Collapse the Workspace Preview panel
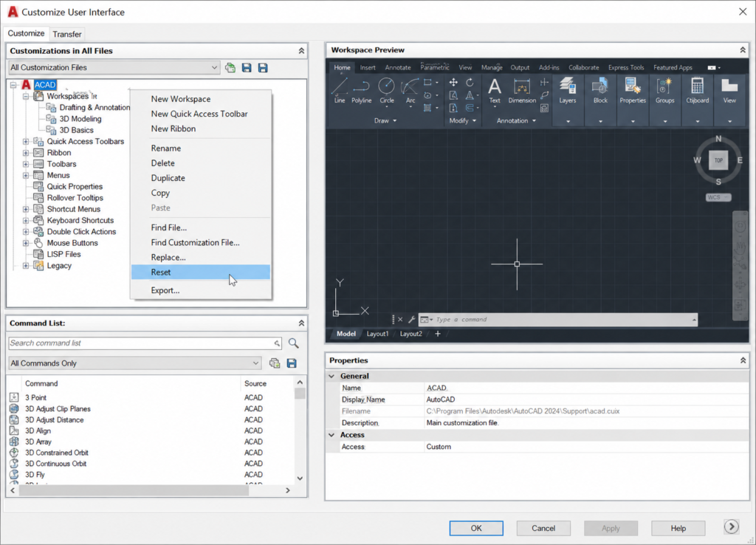This screenshot has height=545, width=756. (743, 49)
